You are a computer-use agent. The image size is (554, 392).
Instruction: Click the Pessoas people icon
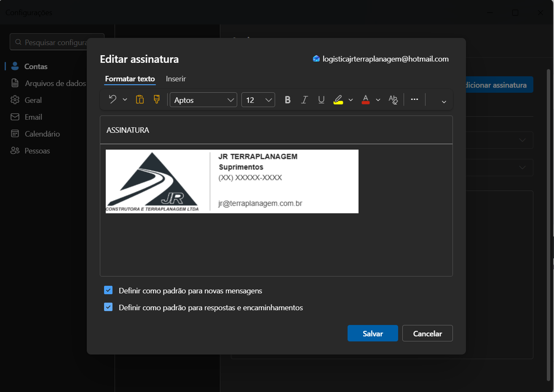click(x=15, y=150)
